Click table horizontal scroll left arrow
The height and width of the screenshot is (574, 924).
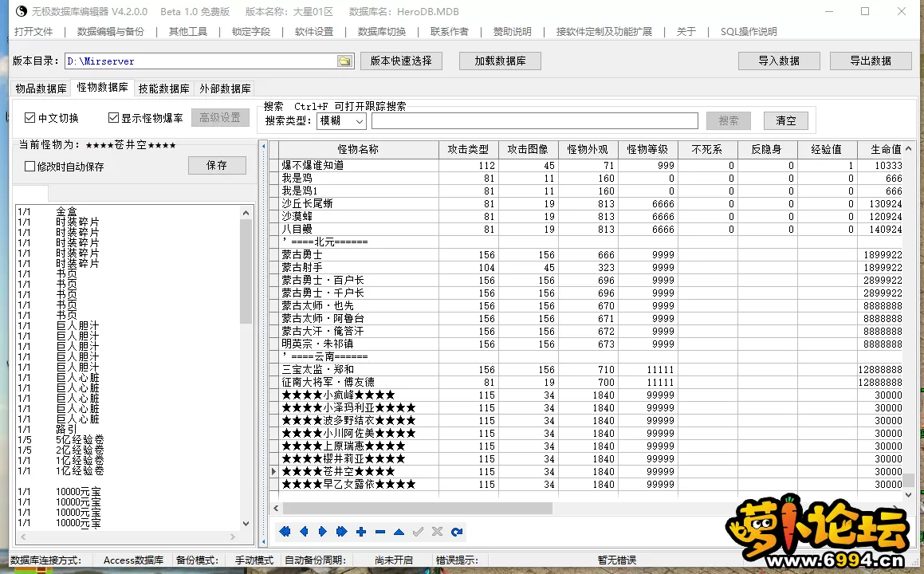[x=276, y=507]
